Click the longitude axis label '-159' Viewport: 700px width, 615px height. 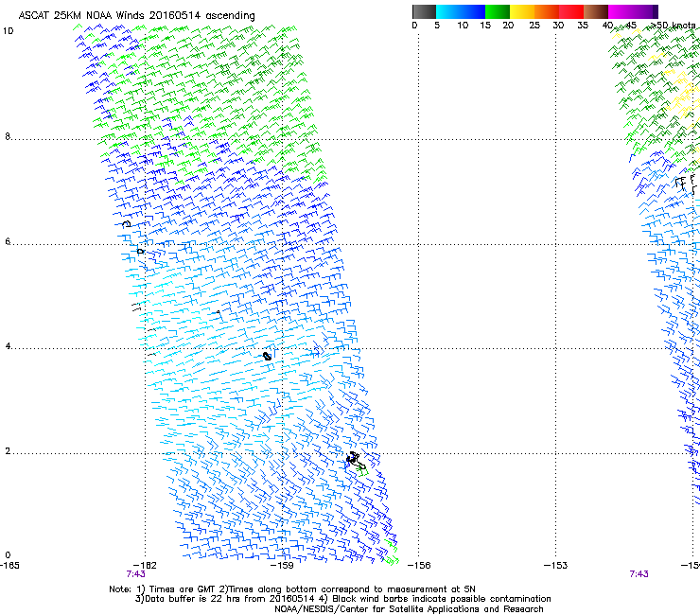[282, 566]
